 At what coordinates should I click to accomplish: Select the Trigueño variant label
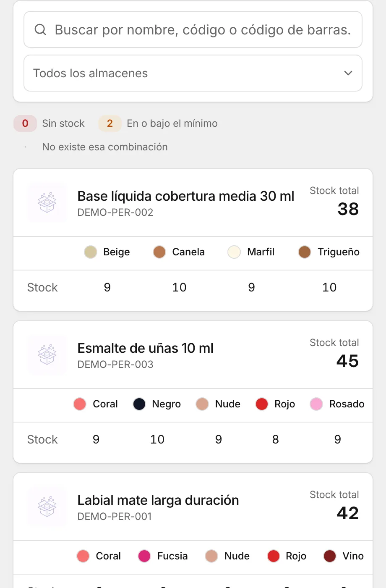pyautogui.click(x=339, y=252)
